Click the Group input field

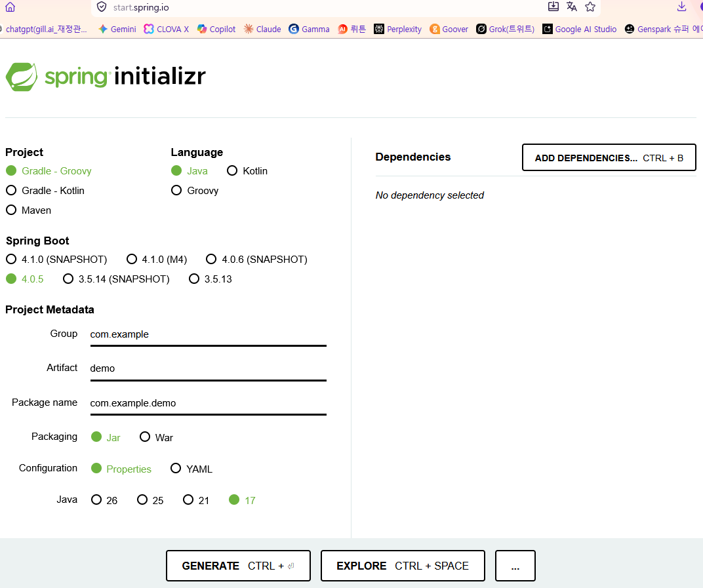coord(208,335)
